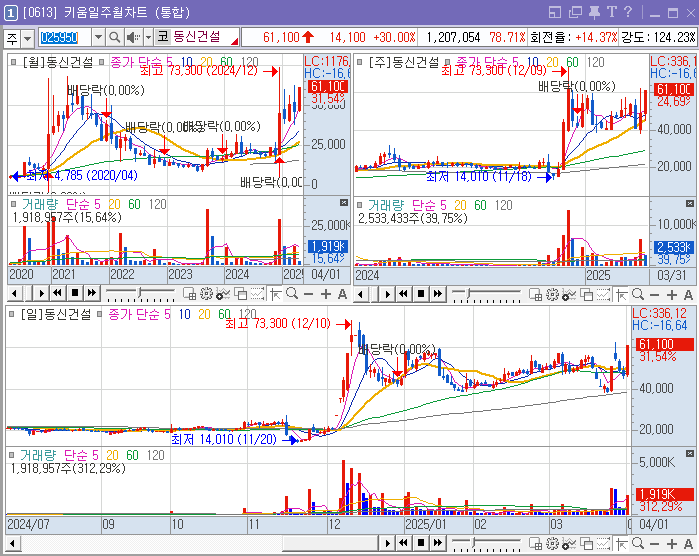Click the daily chart crosshair cursor icon
Screen dimensions: 699x556
621,544
